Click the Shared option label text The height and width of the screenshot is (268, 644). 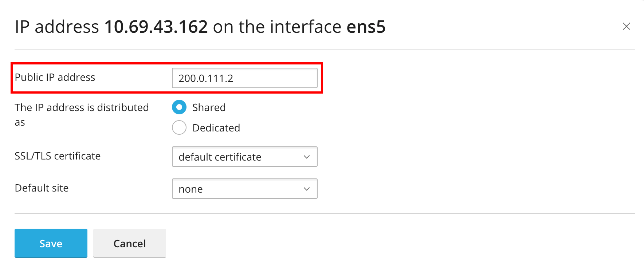tap(209, 107)
